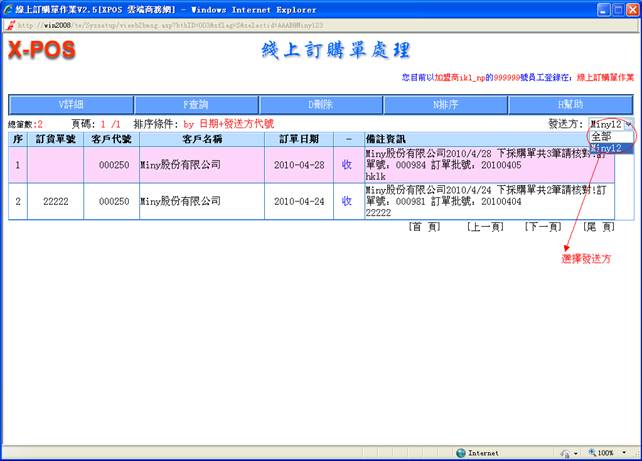
Task: Jump to last page via 尾頁
Action: click(600, 227)
